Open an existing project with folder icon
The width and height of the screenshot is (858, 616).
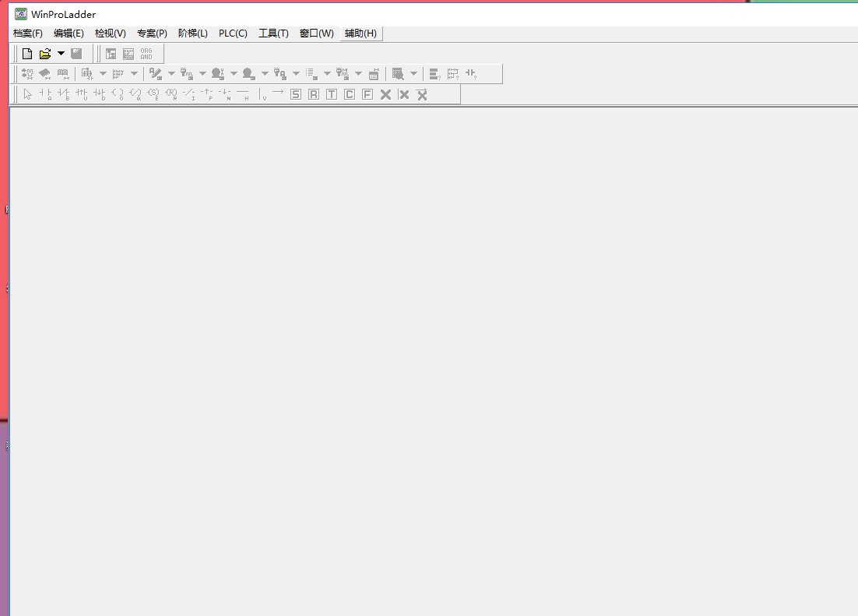[45, 54]
